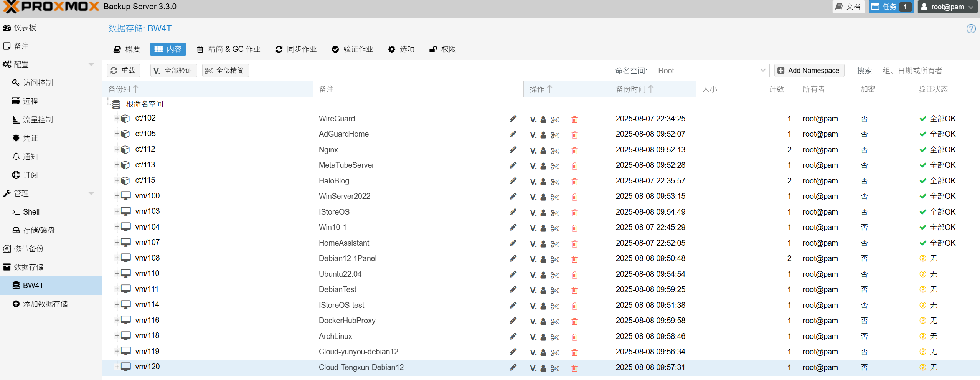Edit note pencil for vm/100 WinServer2022
The image size is (980, 380).
(x=513, y=196)
